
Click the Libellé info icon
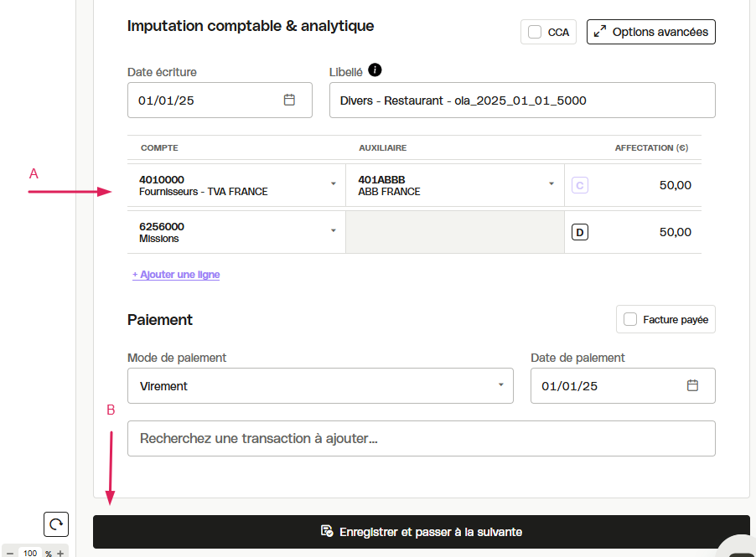[x=375, y=70]
